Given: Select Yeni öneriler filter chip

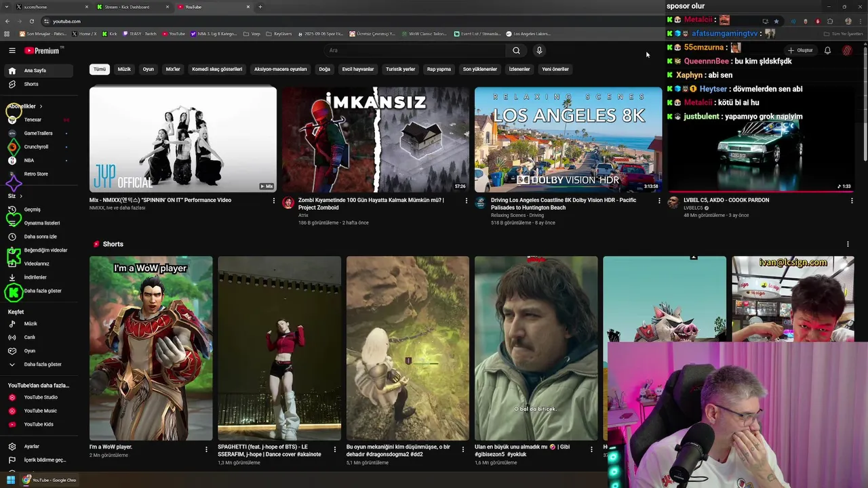Looking at the screenshot, I should pyautogui.click(x=555, y=69).
